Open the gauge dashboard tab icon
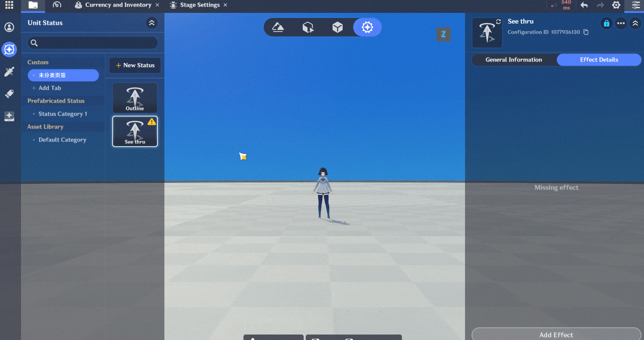 [x=57, y=5]
